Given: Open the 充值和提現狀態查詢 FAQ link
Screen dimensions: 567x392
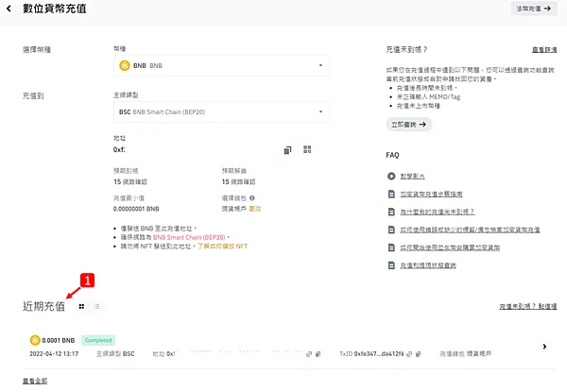Looking at the screenshot, I should click(x=428, y=265).
